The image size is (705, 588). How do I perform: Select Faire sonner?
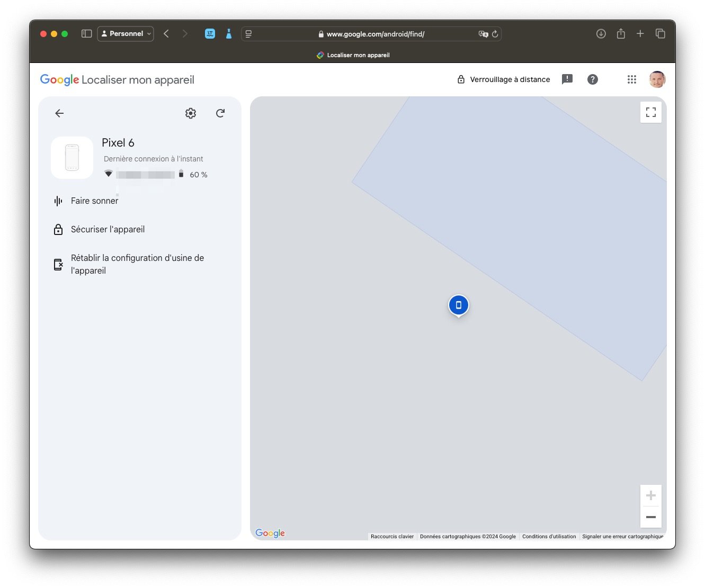[86, 201]
